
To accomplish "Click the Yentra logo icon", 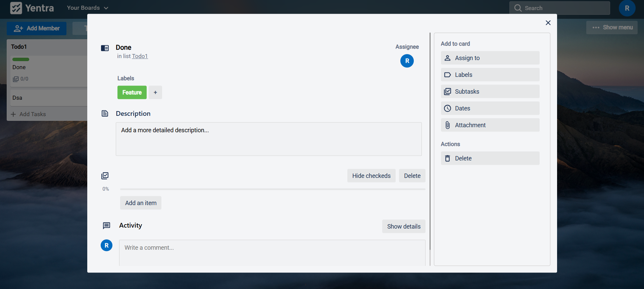I will coord(16,8).
